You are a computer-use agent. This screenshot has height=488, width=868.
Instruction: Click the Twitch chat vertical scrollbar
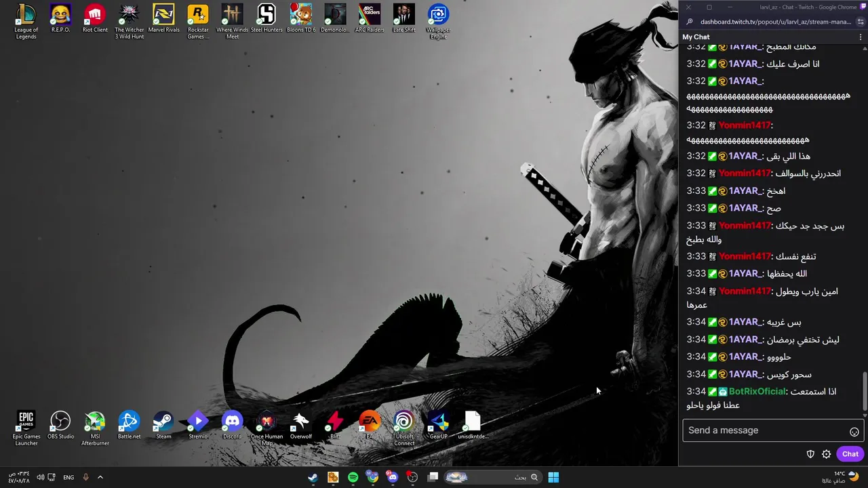click(865, 390)
